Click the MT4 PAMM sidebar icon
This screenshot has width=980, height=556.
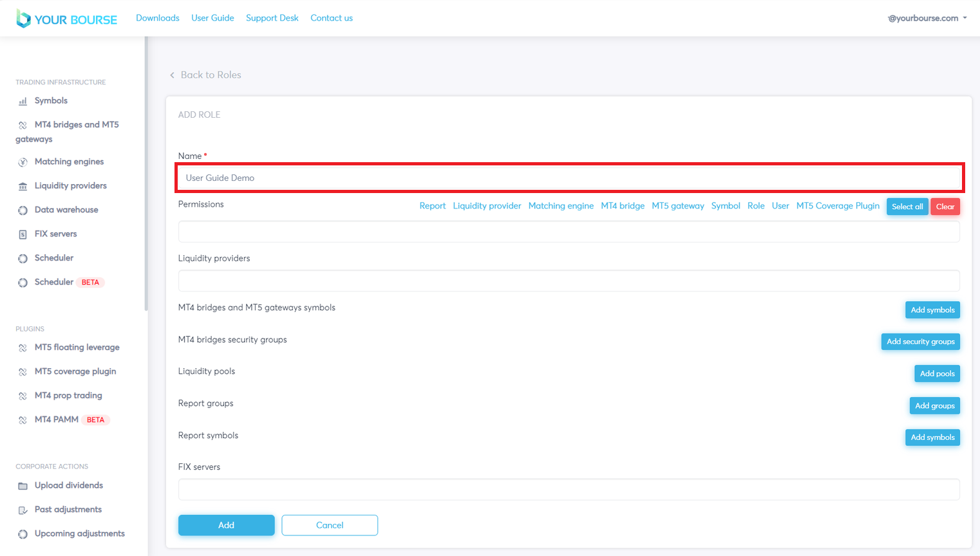[23, 420]
